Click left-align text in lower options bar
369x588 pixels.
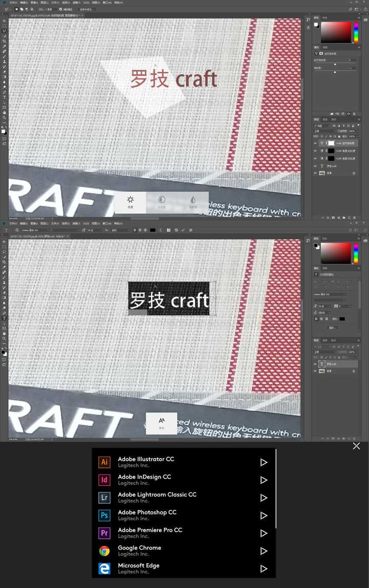pos(134,230)
